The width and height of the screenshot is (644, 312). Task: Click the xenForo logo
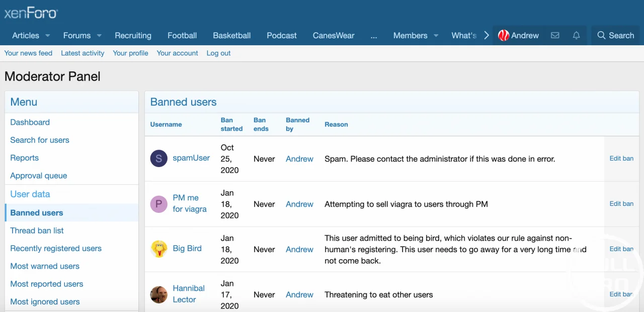[x=31, y=13]
